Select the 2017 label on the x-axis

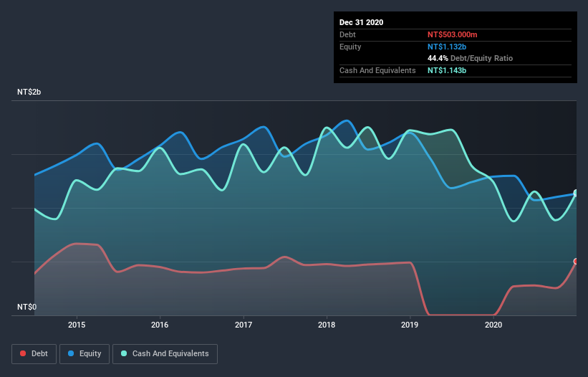[x=244, y=325]
